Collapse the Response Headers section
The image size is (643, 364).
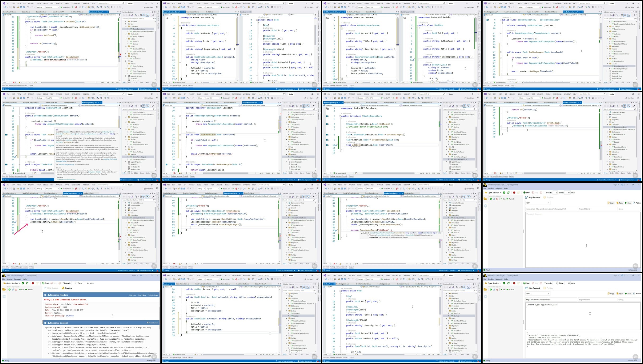[x=45, y=295]
